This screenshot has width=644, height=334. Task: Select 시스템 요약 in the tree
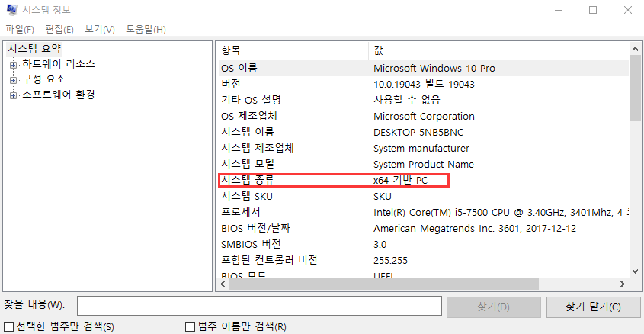pos(34,49)
